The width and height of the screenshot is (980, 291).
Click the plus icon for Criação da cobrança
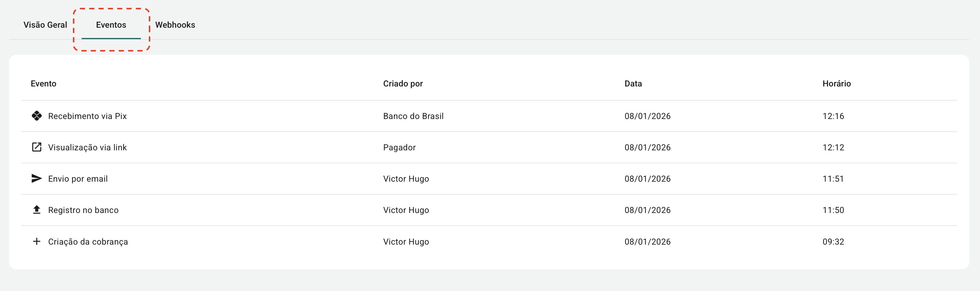pos(36,241)
